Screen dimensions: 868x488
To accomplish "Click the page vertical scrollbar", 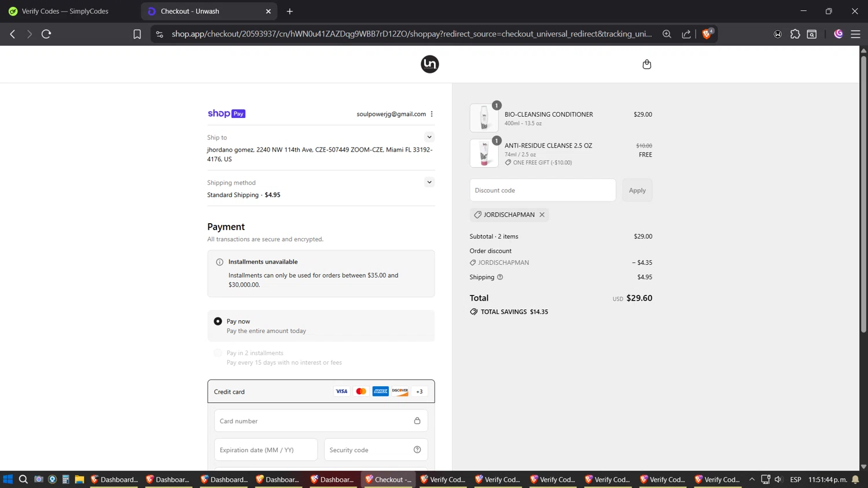I will point(863,194).
